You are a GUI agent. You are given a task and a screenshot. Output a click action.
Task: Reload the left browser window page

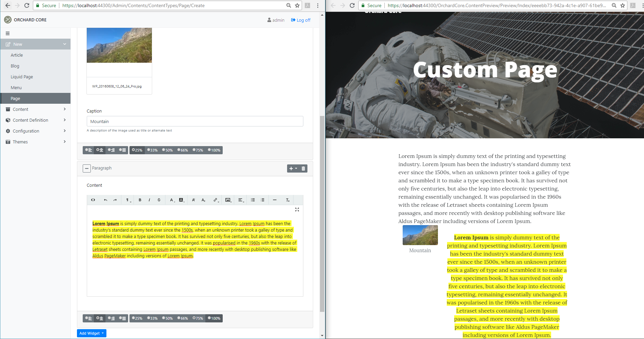(27, 5)
